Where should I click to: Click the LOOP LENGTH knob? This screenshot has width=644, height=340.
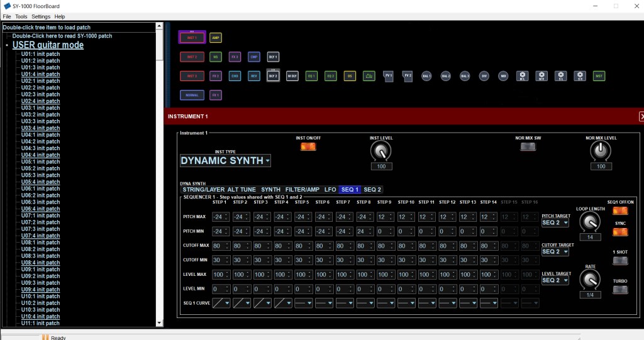pyautogui.click(x=590, y=222)
